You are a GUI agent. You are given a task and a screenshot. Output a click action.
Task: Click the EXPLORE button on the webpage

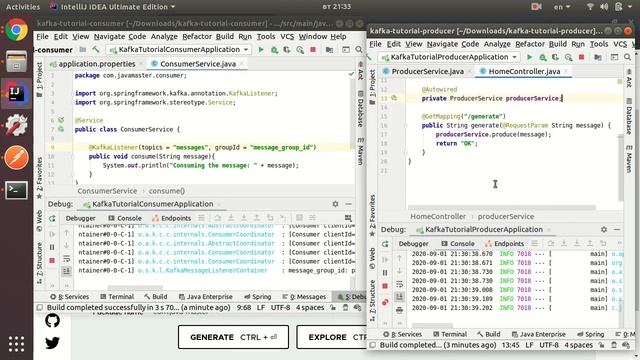pyautogui.click(x=331, y=337)
